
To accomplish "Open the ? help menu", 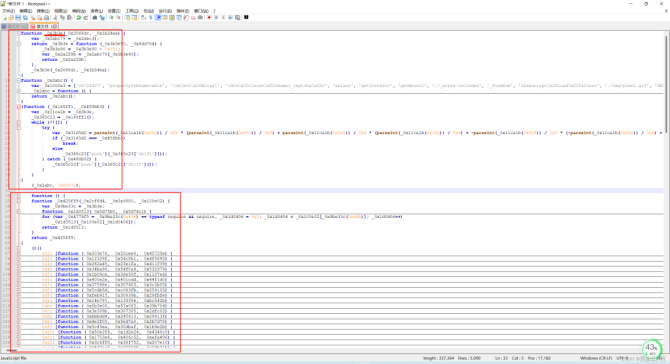I will 214,11.
